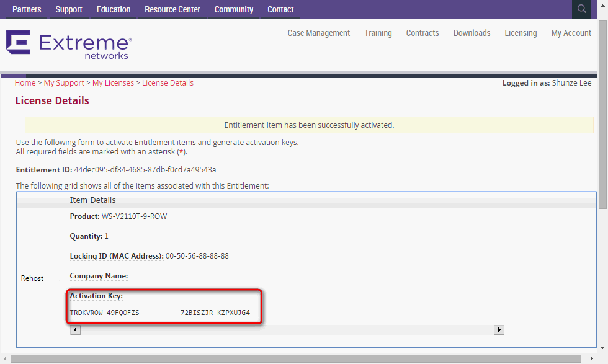
Task: Click page horizontal scrollbar right arrow
Action: (x=591, y=358)
